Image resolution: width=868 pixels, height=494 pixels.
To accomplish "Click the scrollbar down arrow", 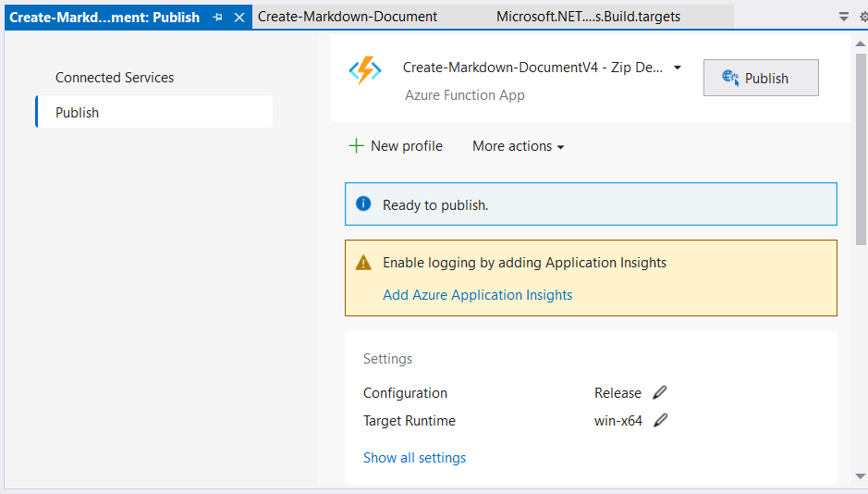I will pos(861,475).
